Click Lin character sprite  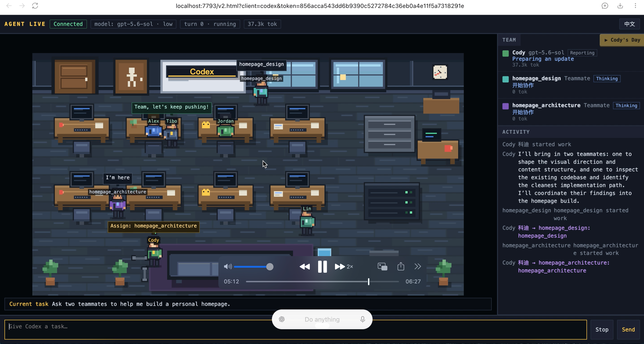(307, 223)
